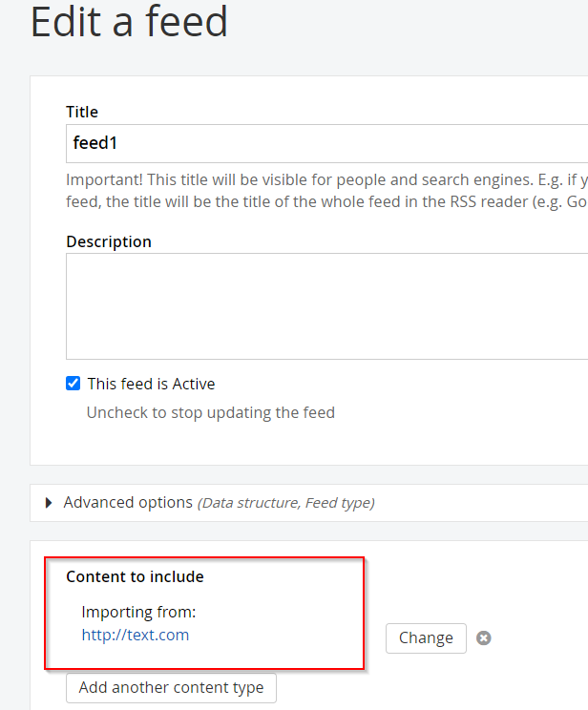Click the RSS reader help text line
The width and height of the screenshot is (588, 710).
[326, 202]
